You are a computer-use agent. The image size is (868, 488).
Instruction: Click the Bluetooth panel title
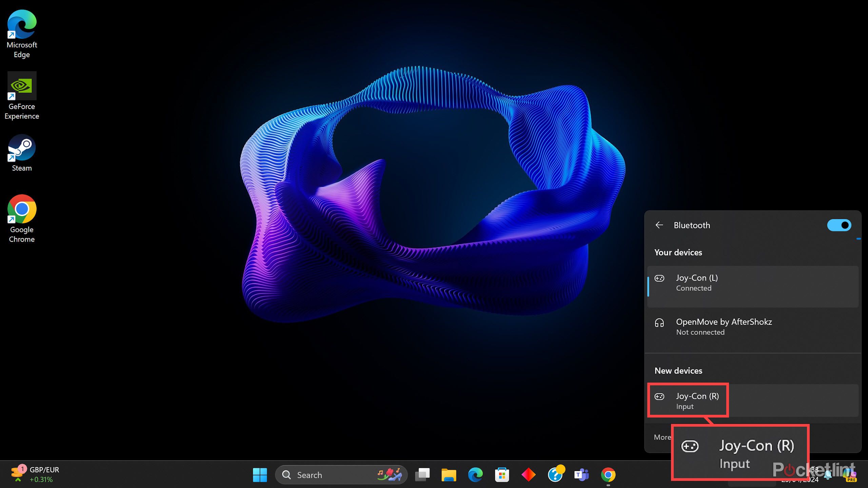692,225
